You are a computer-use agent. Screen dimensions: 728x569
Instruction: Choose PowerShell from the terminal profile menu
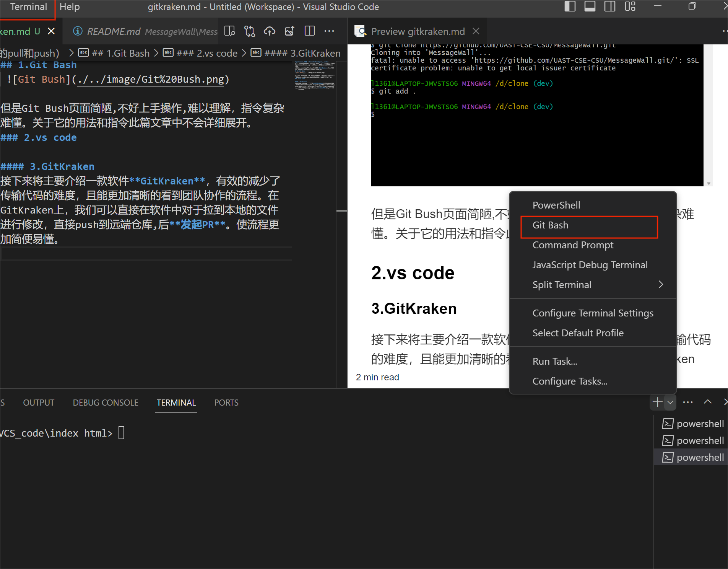tap(593, 205)
